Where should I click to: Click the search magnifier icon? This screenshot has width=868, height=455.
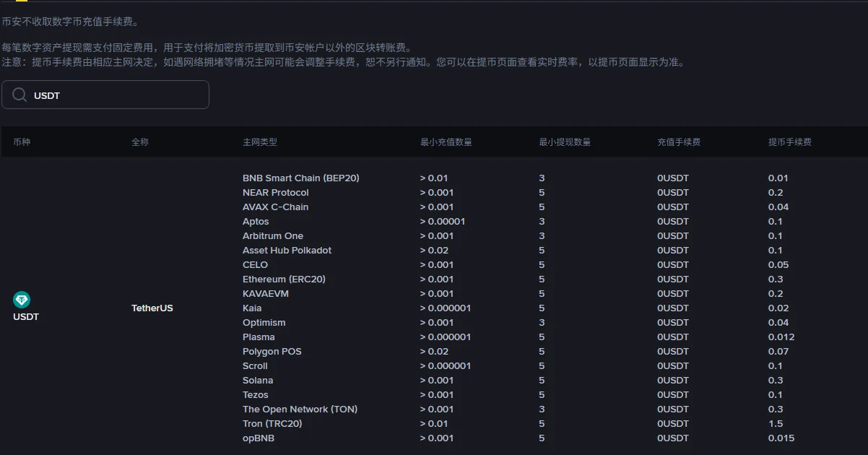[x=19, y=95]
